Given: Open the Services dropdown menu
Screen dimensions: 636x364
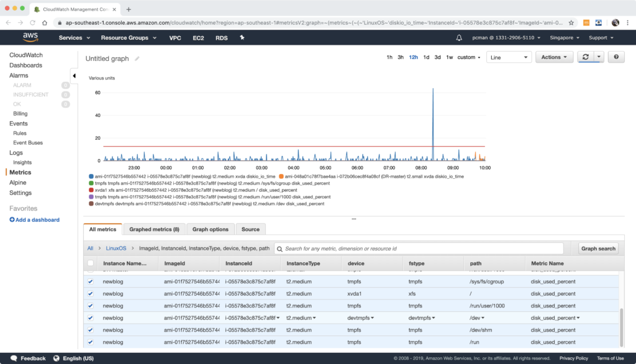Looking at the screenshot, I should click(x=75, y=38).
